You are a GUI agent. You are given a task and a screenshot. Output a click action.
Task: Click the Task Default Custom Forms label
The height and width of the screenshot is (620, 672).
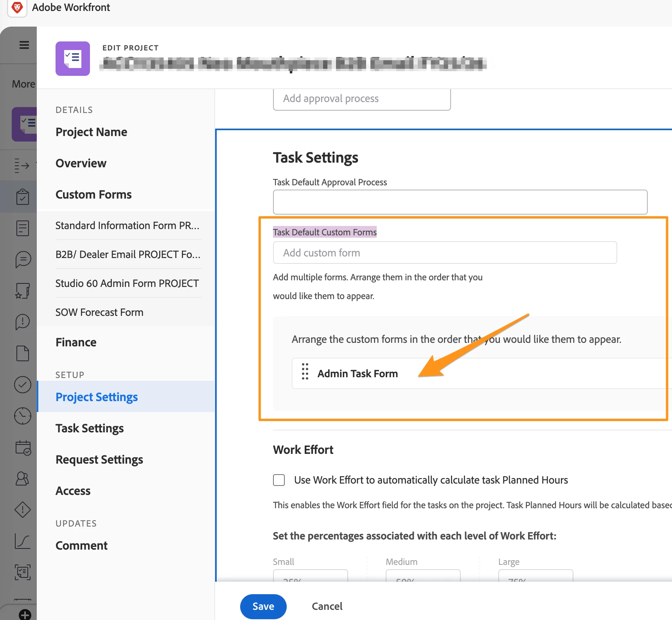pos(325,232)
